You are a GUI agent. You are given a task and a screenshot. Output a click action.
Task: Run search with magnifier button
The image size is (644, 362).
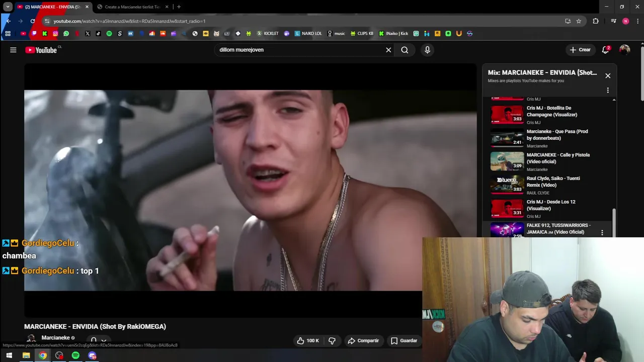tap(405, 50)
